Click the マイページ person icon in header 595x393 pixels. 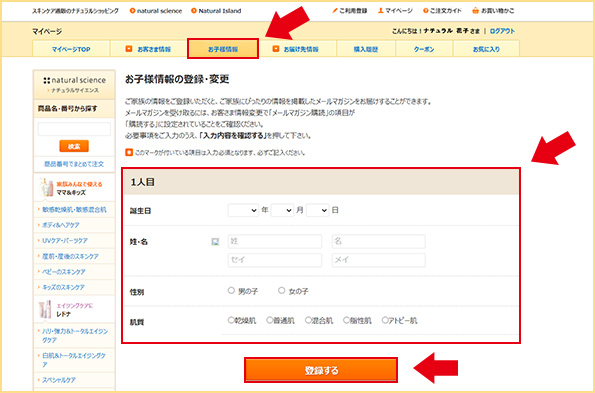pos(395,11)
